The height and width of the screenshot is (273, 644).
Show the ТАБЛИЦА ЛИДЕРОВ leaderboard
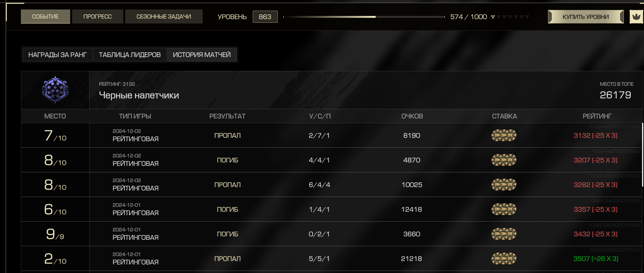coord(130,55)
